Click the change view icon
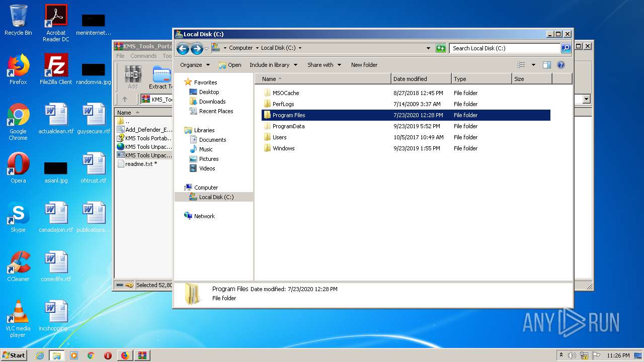 [x=521, y=65]
